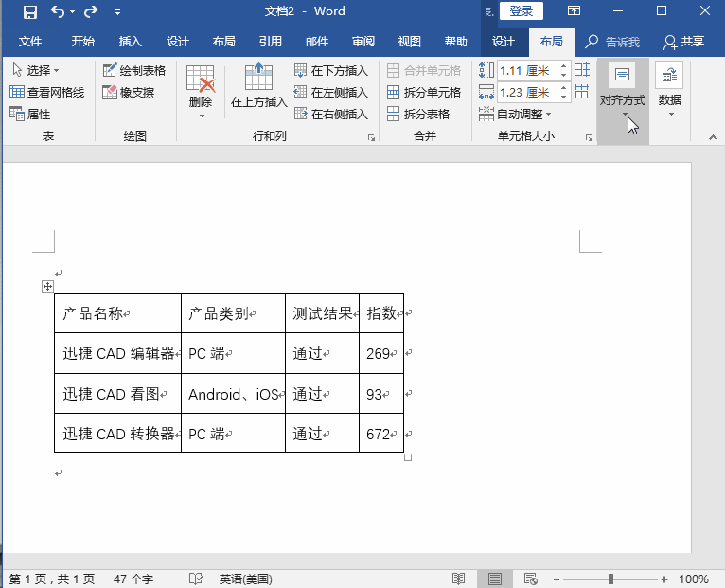Viewport: 725px width, 588px height.
Task: Click the 删除 table icon
Action: 201,79
